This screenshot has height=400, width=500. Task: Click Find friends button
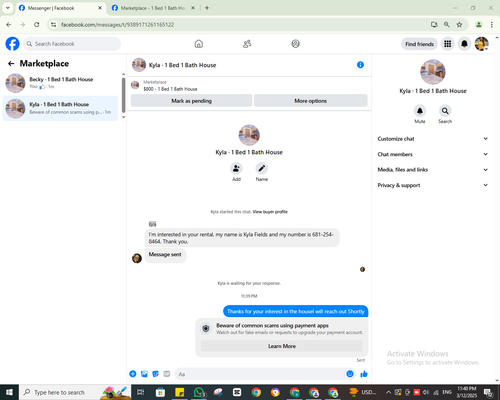(x=419, y=44)
